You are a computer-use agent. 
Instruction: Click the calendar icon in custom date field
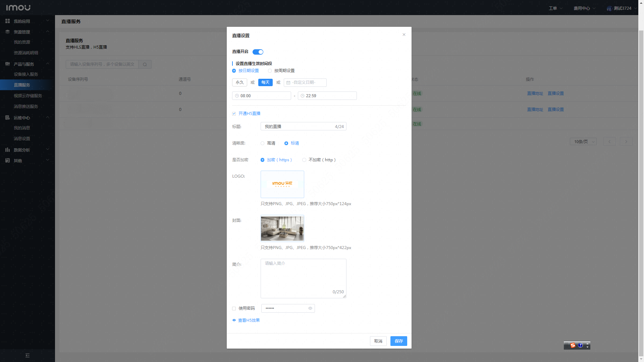click(288, 83)
